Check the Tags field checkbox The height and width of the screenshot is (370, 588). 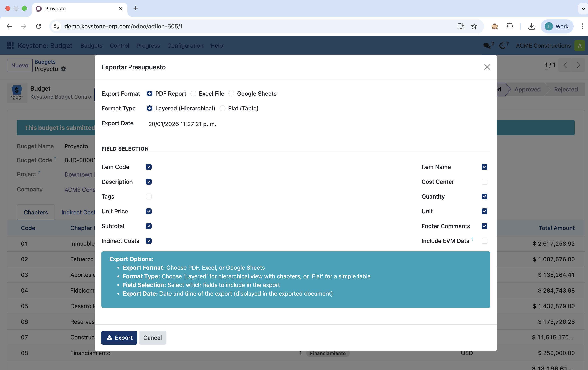(x=149, y=197)
